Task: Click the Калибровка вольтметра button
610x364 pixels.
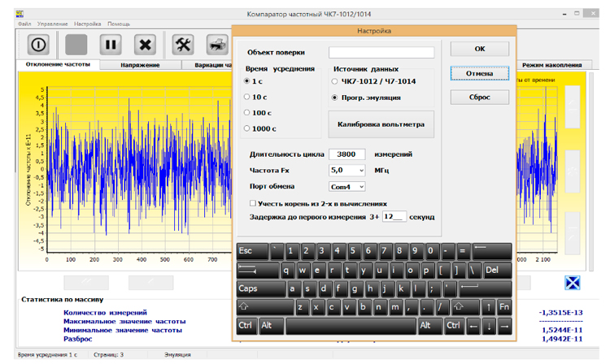Action: pyautogui.click(x=381, y=124)
